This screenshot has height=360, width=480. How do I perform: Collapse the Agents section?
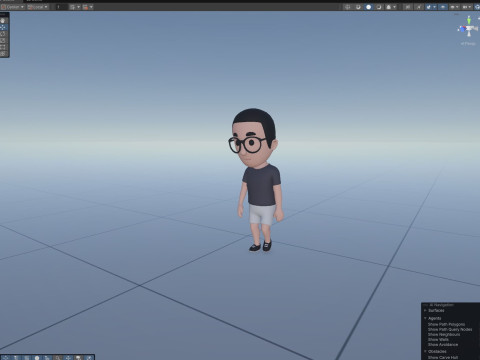click(425, 318)
